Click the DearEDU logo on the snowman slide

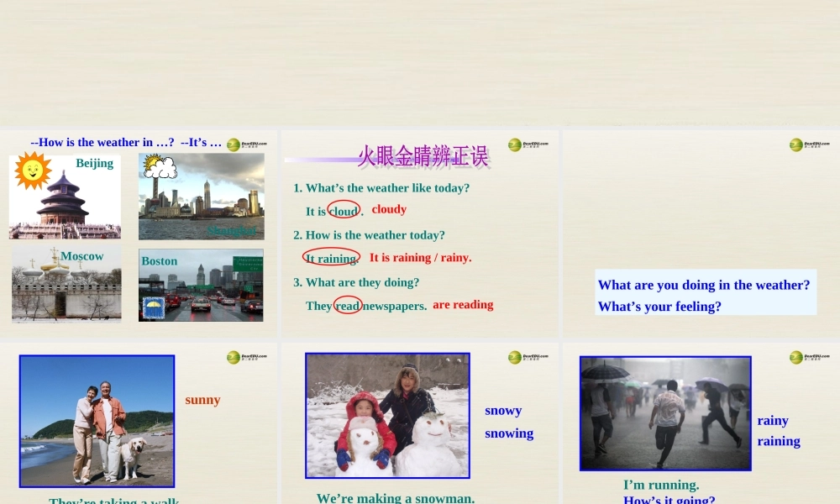click(x=527, y=356)
